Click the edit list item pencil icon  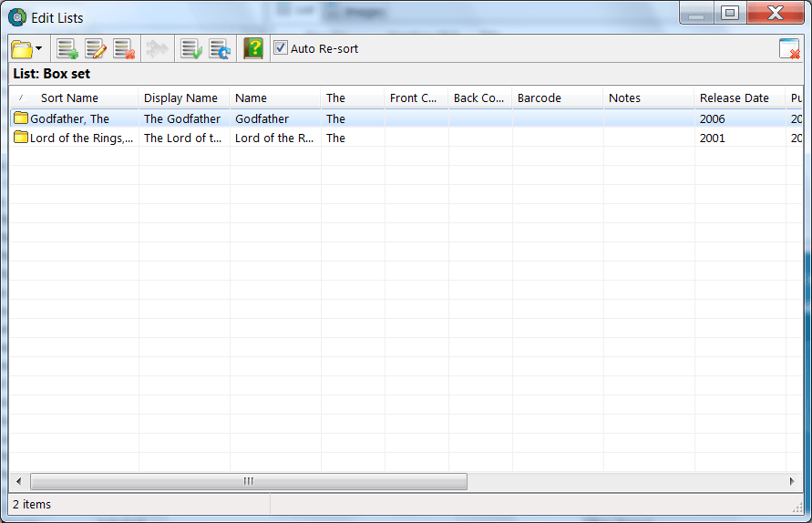tap(96, 49)
